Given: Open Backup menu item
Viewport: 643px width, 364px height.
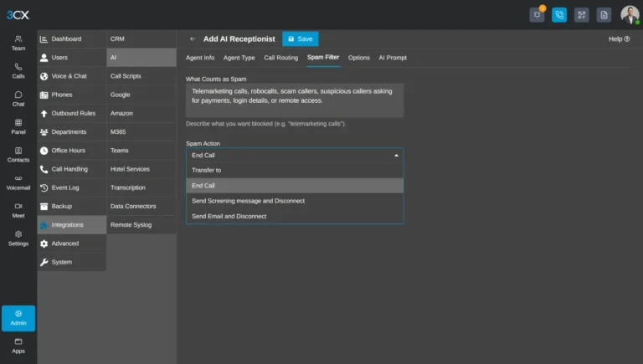Looking at the screenshot, I should pyautogui.click(x=72, y=206).
